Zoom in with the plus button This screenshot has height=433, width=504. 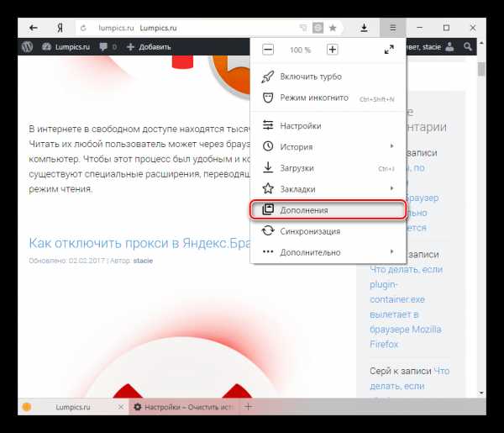coord(333,50)
